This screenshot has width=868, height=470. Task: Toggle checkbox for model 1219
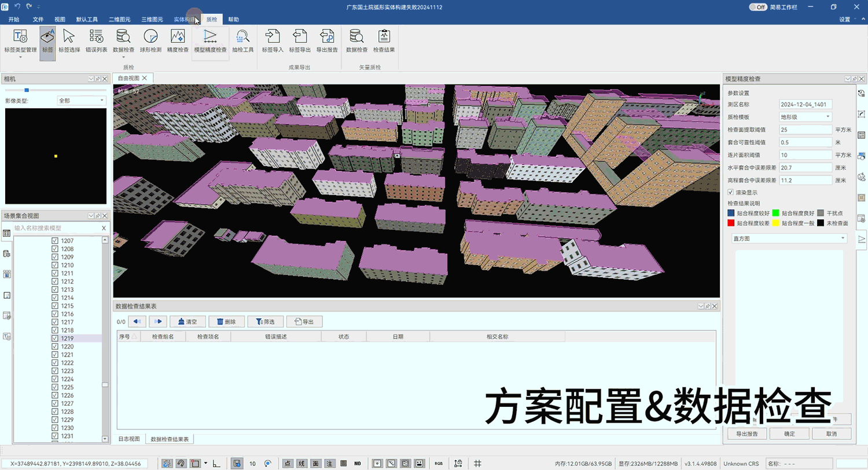click(x=55, y=338)
